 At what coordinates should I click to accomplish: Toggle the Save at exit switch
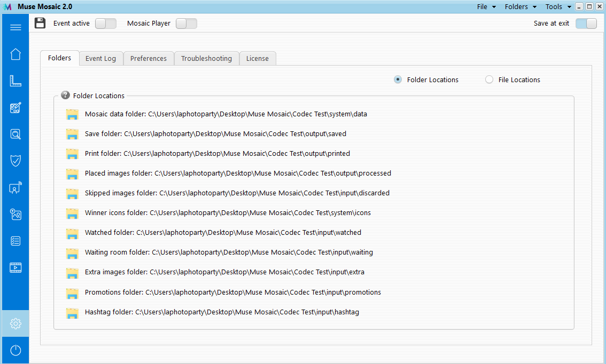pos(586,23)
